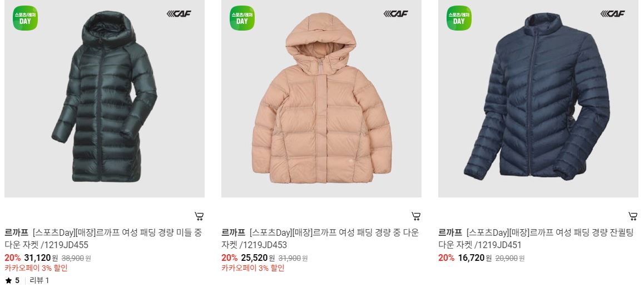Open the pink hooded jacket image
This screenshot has width=644, height=287.
(x=321, y=98)
